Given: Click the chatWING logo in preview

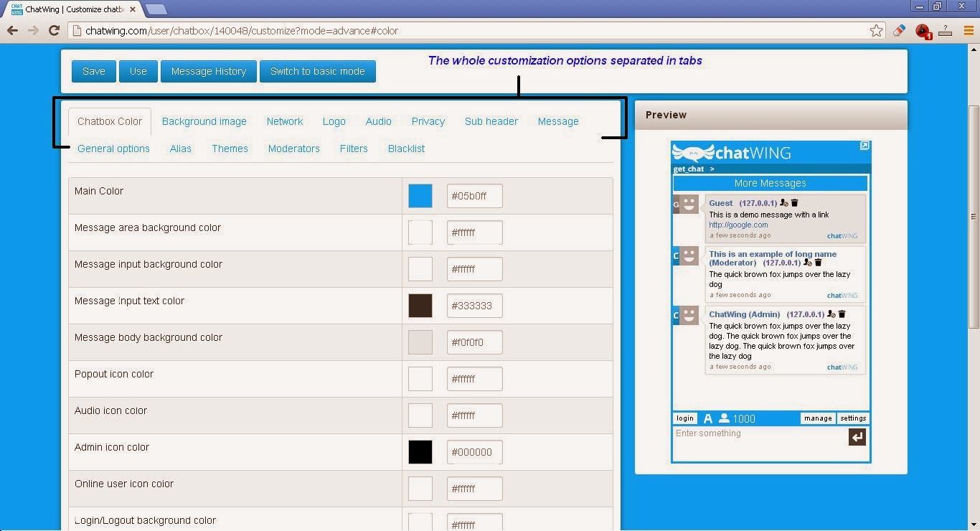Looking at the screenshot, I should (732, 152).
